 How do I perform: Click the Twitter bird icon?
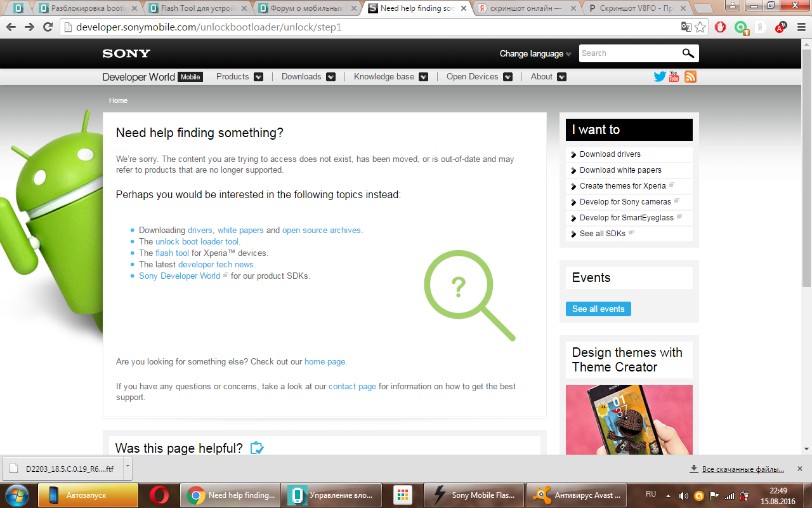pyautogui.click(x=660, y=77)
